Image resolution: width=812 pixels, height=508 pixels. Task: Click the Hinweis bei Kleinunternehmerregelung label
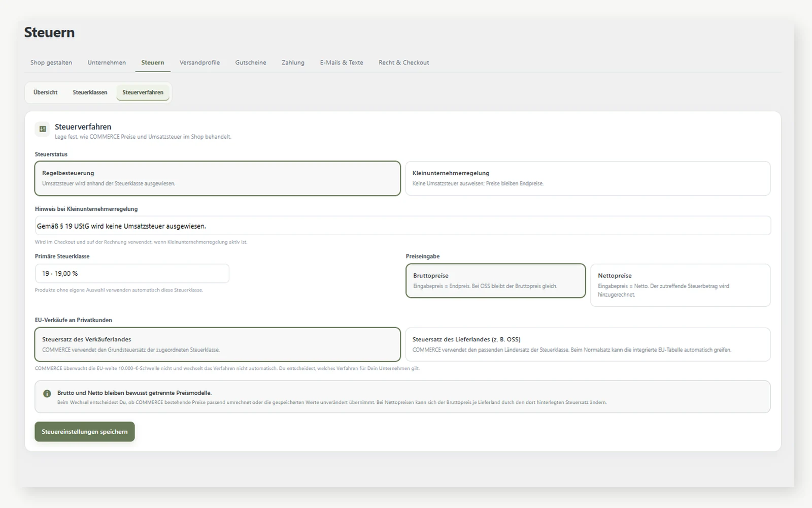point(86,209)
